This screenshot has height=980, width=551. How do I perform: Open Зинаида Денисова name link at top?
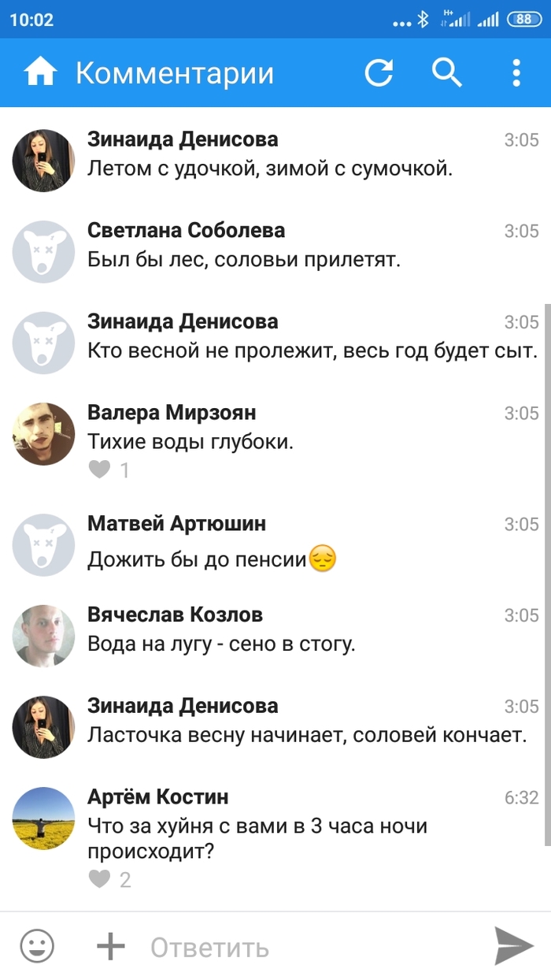[x=183, y=139]
